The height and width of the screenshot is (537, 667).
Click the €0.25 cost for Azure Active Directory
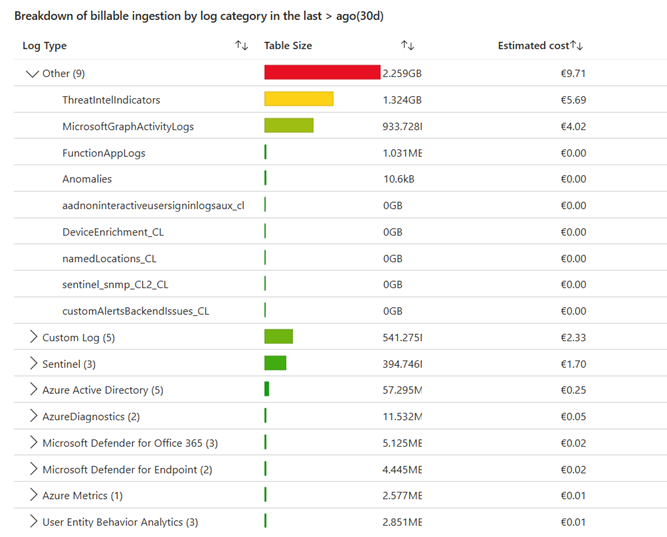coord(573,390)
